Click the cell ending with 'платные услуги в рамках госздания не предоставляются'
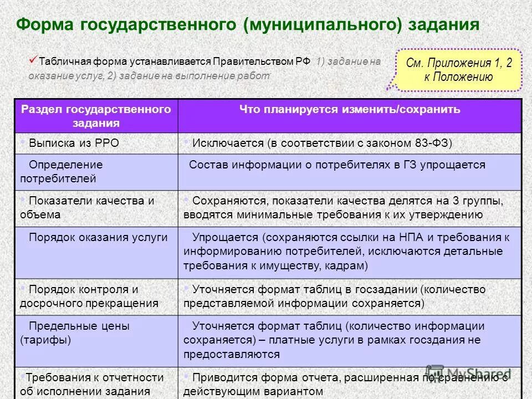Image resolution: width=532 pixels, height=399 pixels. 350,341
